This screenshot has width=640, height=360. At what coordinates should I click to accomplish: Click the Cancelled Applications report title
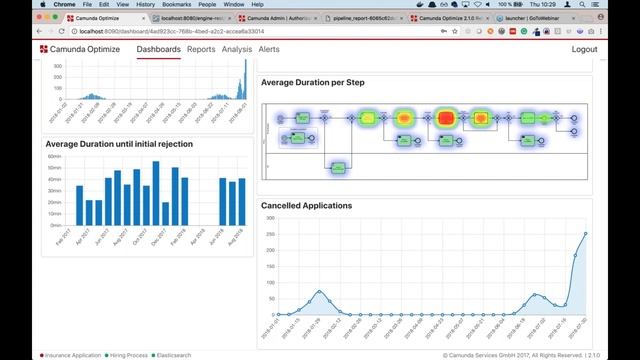(307, 206)
